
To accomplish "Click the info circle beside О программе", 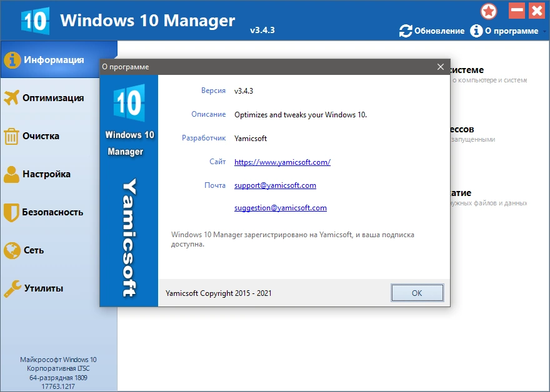I will (476, 31).
